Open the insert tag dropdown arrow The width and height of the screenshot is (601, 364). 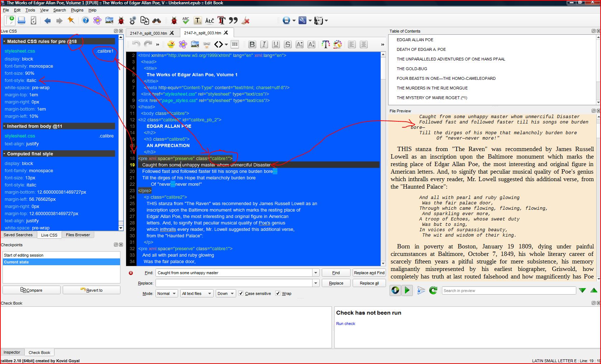[x=226, y=45]
